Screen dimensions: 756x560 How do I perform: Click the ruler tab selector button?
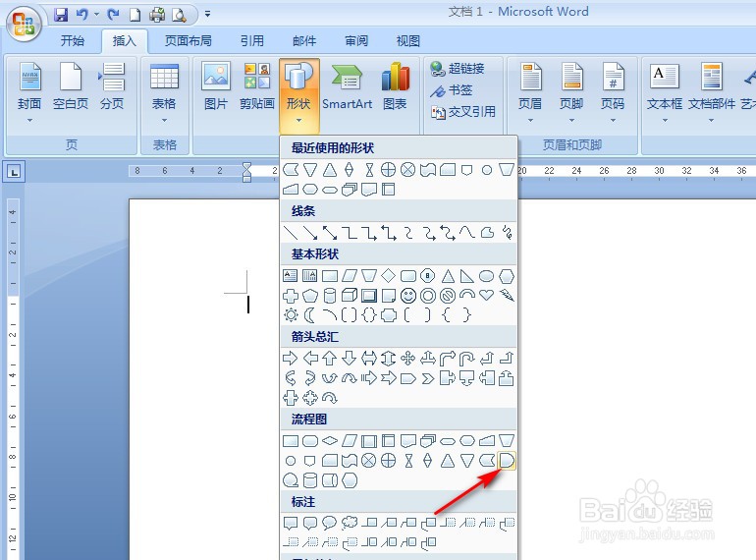point(14,171)
